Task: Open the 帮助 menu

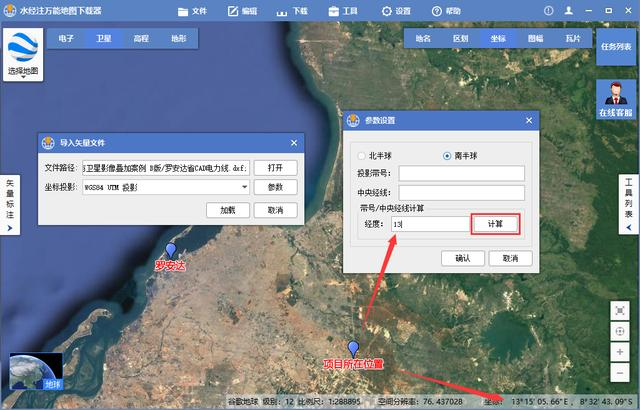Action: click(x=446, y=11)
